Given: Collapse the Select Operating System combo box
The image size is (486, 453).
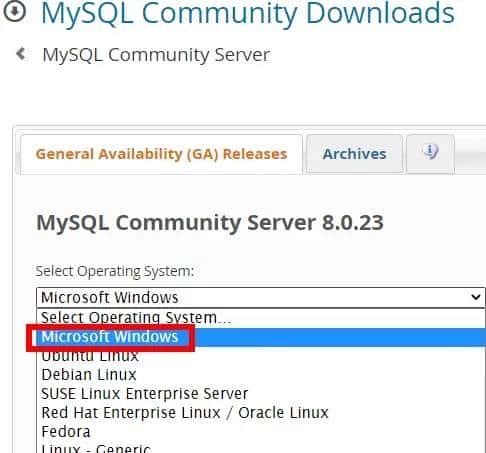Looking at the screenshot, I should 261,297.
